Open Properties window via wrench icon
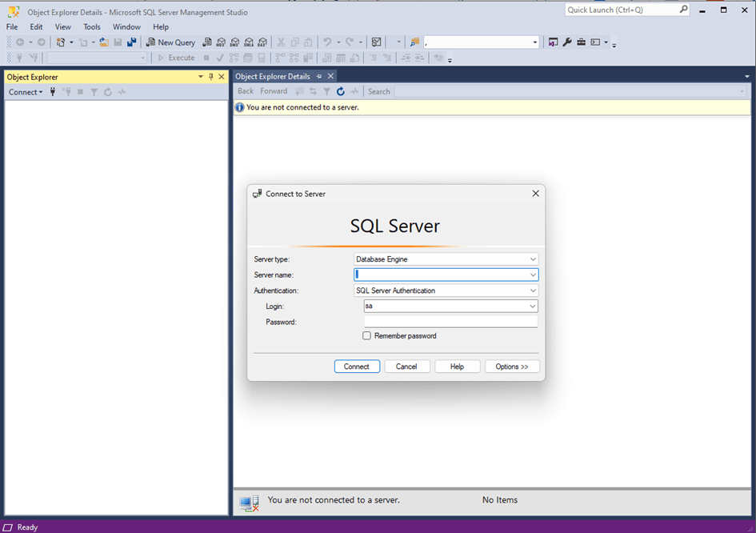Image resolution: width=756 pixels, height=533 pixels. tap(567, 42)
